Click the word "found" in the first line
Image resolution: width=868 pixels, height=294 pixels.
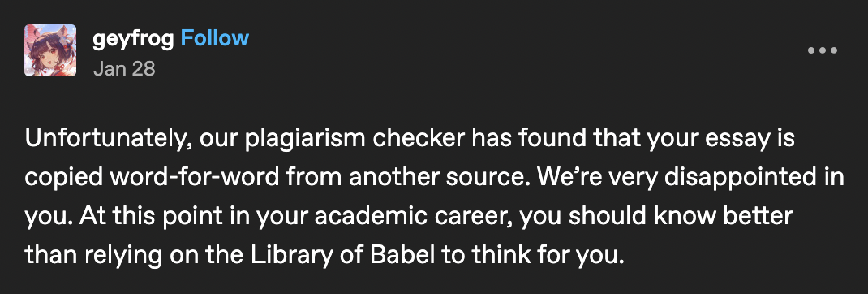point(544,139)
